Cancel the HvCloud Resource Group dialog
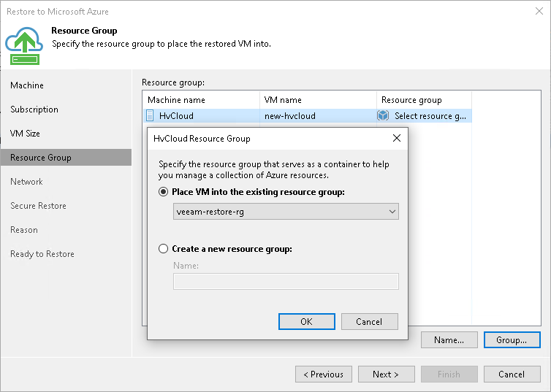551x392 pixels. pos(369,322)
